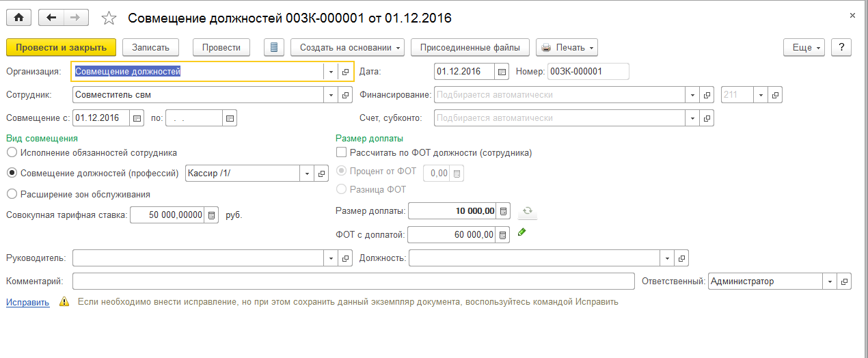Image resolution: width=868 pixels, height=358 pixels.
Task: Open calculator for Совокупная тарифная ставка
Action: coord(212,215)
